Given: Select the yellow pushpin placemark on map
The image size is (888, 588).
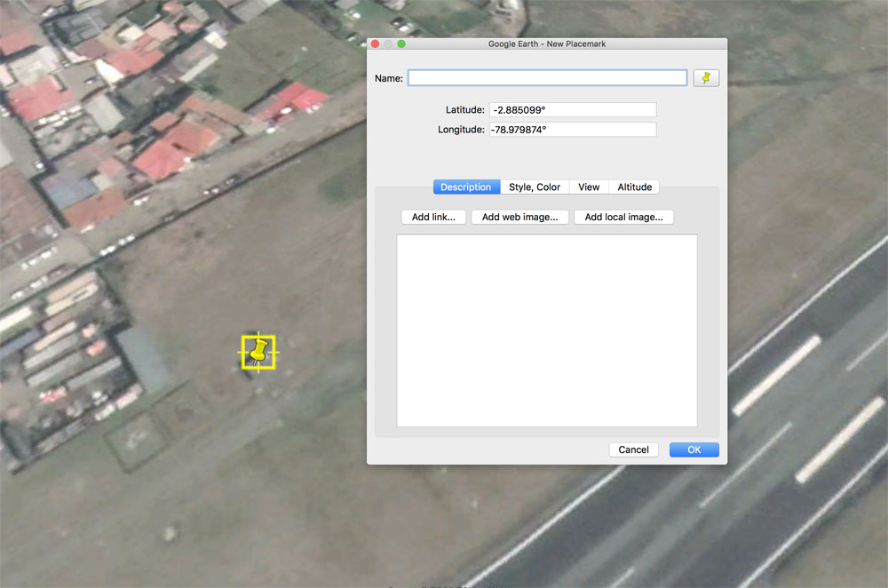Looking at the screenshot, I should coord(258,353).
